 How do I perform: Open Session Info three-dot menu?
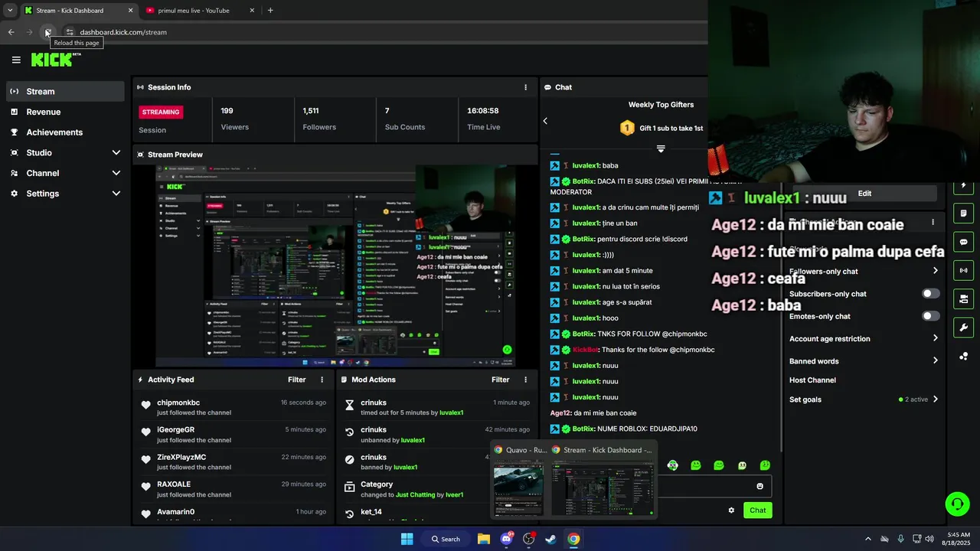point(525,87)
